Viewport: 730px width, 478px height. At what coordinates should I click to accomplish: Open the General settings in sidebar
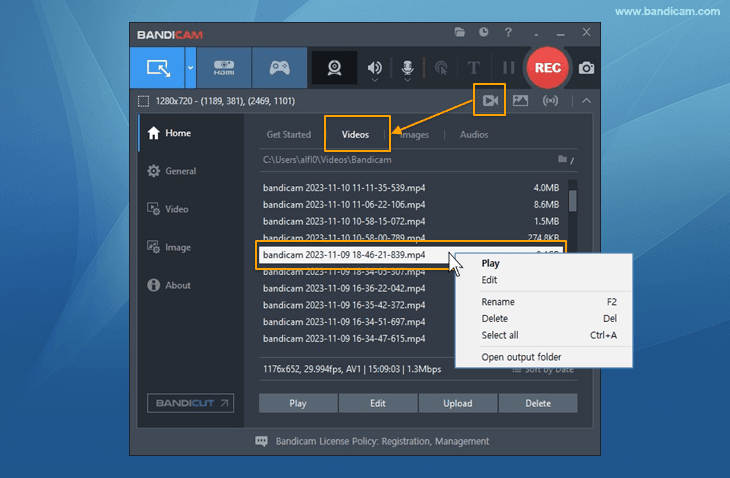pyautogui.click(x=171, y=171)
